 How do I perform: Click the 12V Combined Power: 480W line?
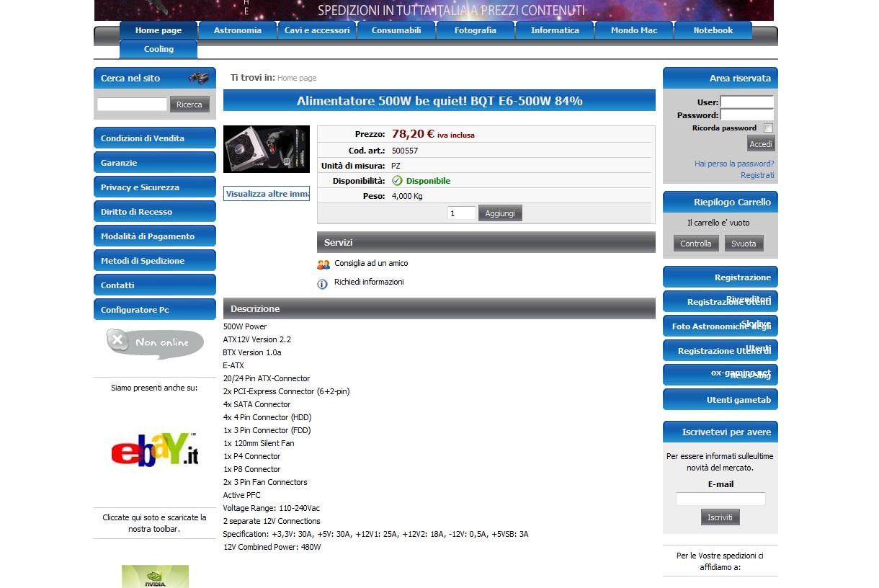click(272, 547)
